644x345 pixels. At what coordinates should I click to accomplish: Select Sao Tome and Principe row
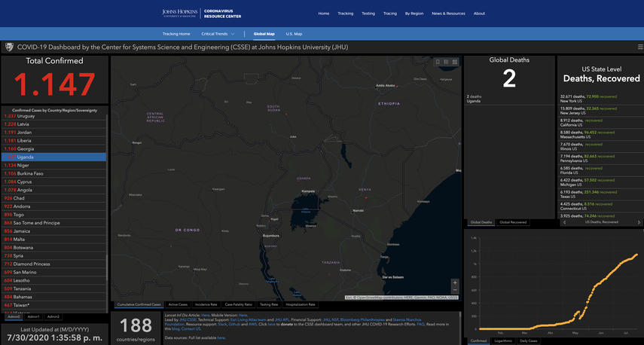click(53, 223)
